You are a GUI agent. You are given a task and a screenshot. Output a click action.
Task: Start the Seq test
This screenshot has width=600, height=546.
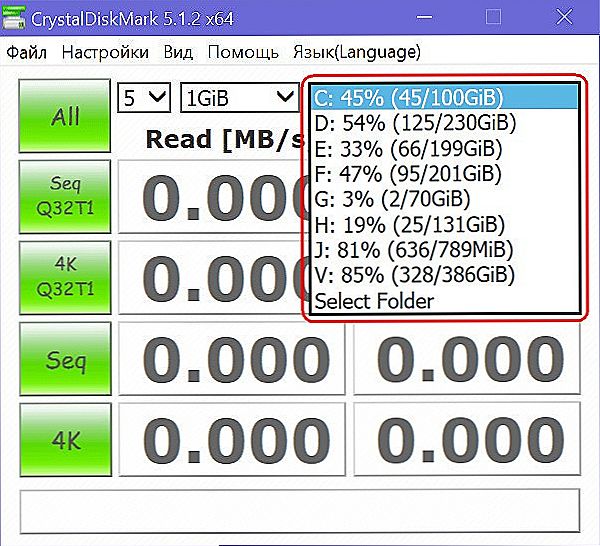pyautogui.click(x=65, y=359)
